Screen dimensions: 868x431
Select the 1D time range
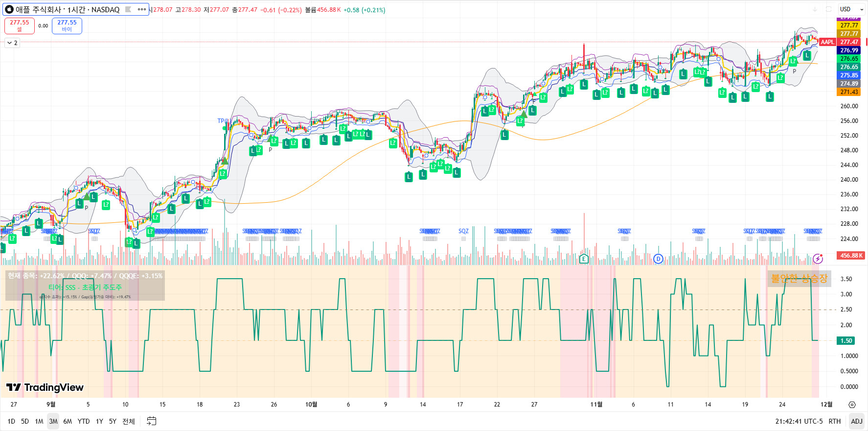11,421
